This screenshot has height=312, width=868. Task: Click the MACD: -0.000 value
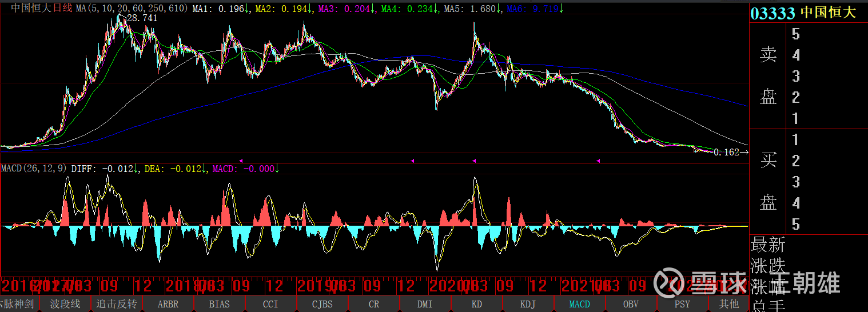tap(245, 169)
